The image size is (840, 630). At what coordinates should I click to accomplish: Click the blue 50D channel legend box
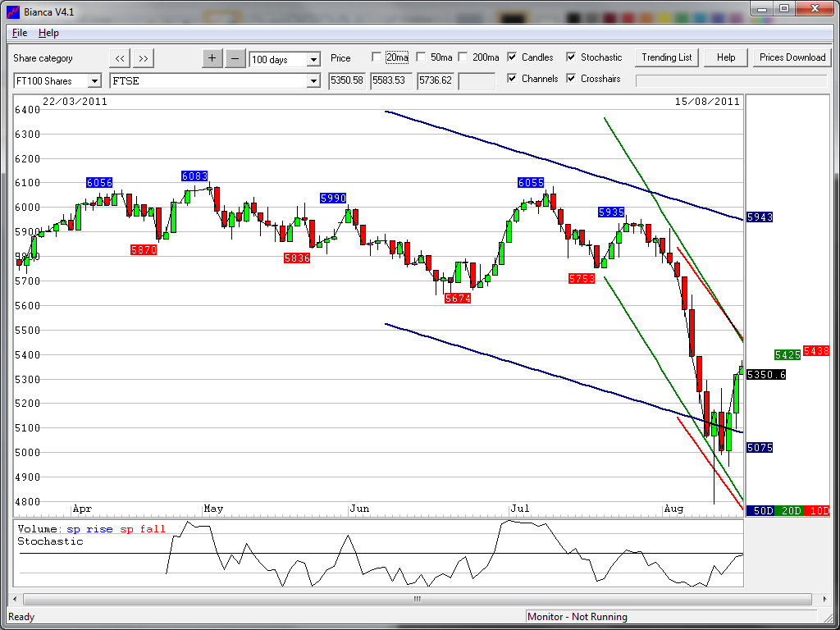pos(763,511)
